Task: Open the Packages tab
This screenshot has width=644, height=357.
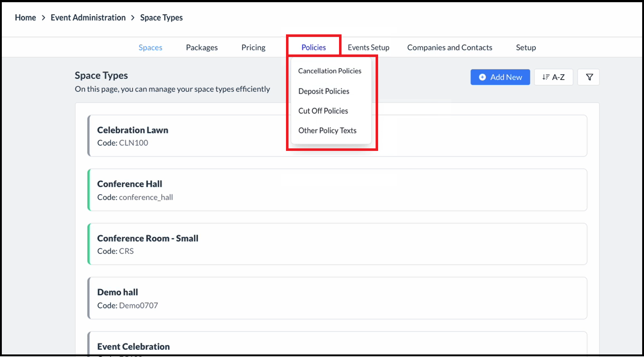Action: [202, 48]
